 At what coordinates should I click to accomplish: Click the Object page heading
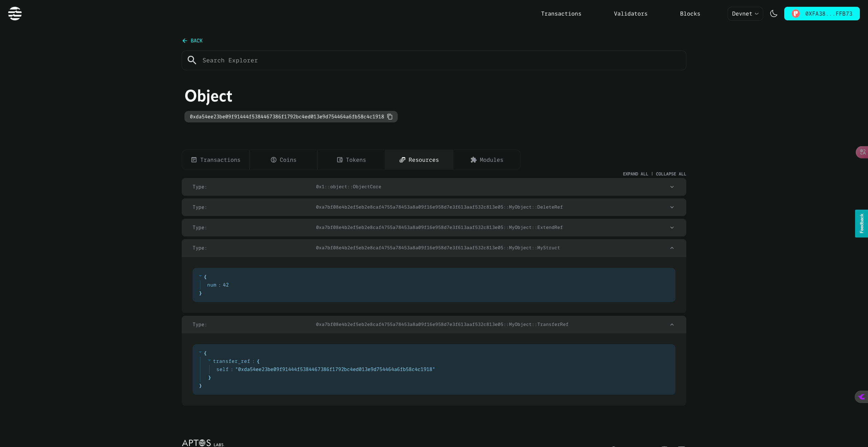pos(208,96)
